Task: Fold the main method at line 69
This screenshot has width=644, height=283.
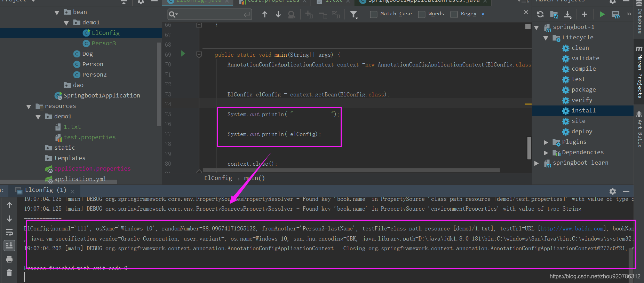Action: click(199, 55)
